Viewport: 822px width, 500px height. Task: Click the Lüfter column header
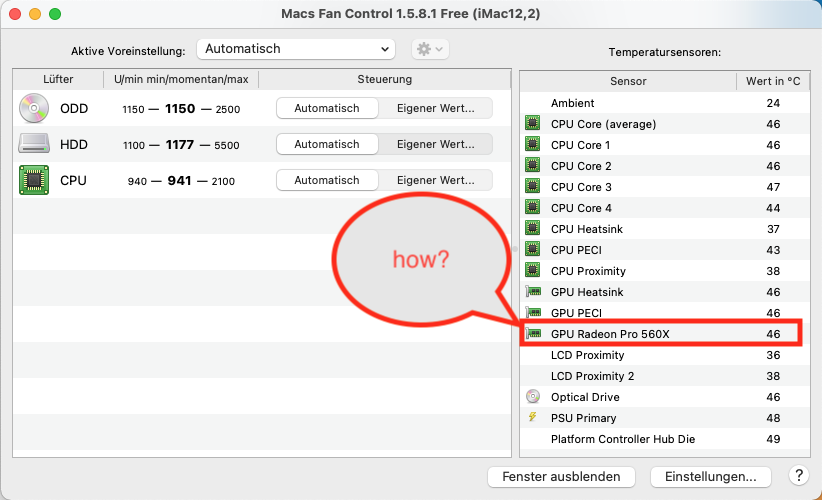tap(58, 79)
